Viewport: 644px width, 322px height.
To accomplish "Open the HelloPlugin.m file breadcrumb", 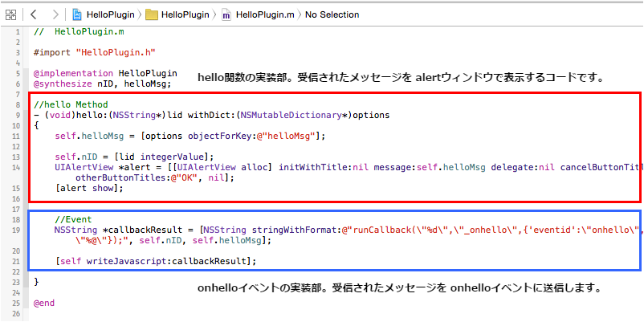I will click(x=264, y=14).
